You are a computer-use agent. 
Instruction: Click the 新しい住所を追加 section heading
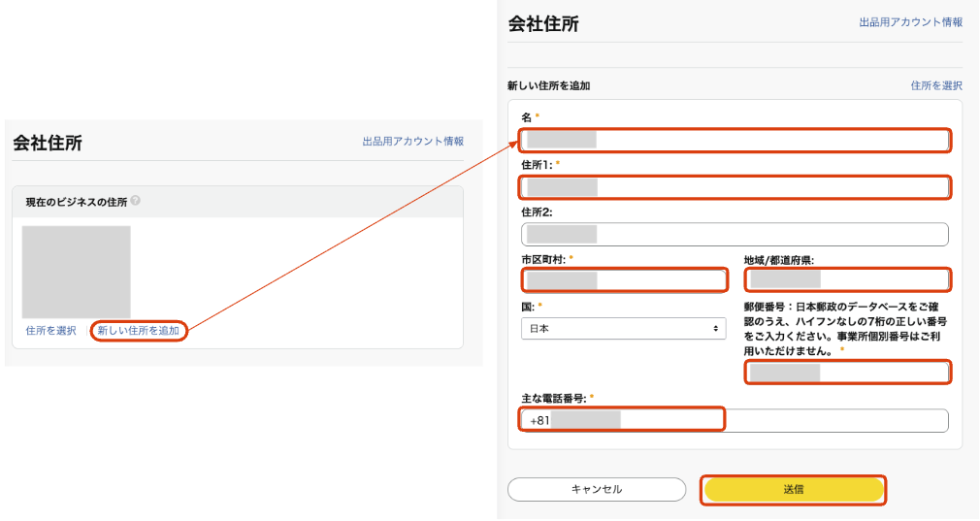[549, 85]
